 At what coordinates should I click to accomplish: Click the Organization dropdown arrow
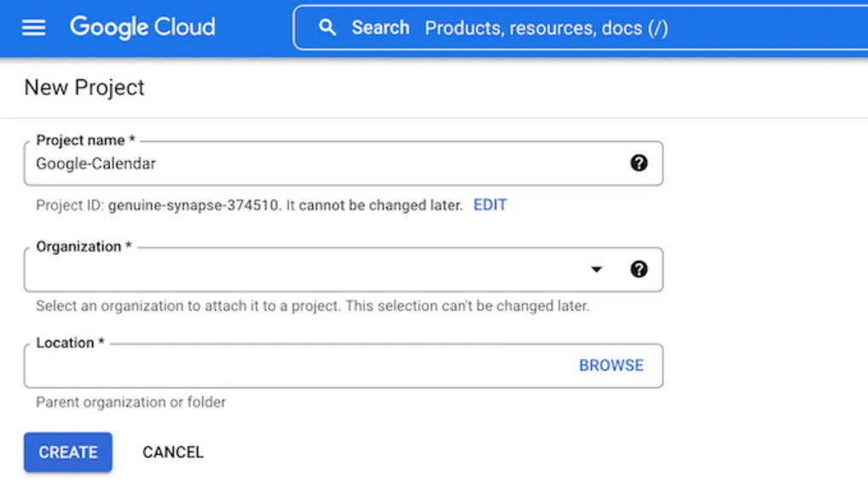click(596, 270)
